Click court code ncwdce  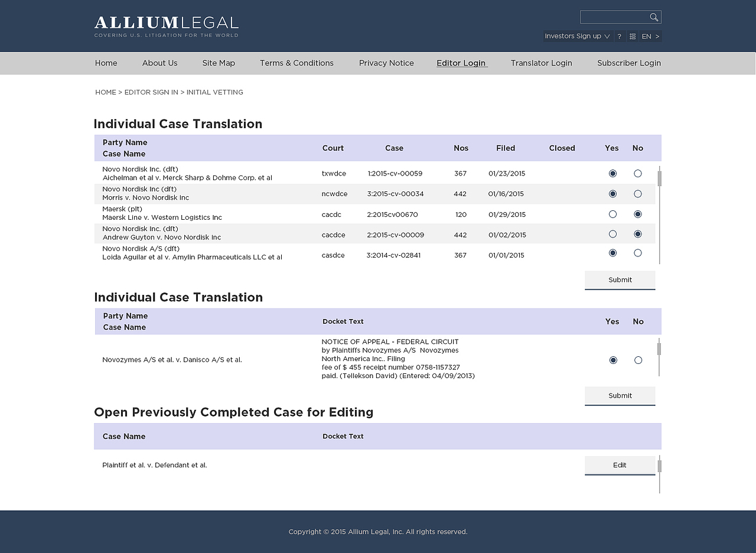pyautogui.click(x=335, y=194)
